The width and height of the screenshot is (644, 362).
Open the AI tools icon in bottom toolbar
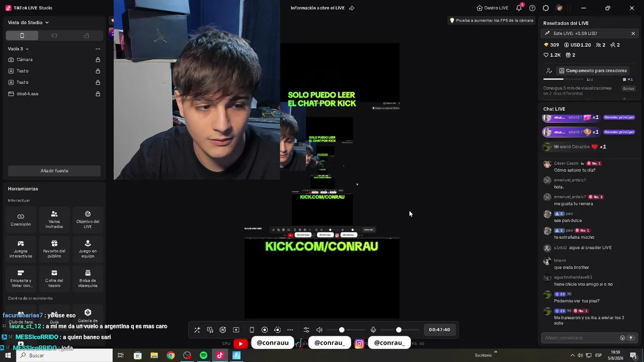pyautogui.click(x=223, y=330)
